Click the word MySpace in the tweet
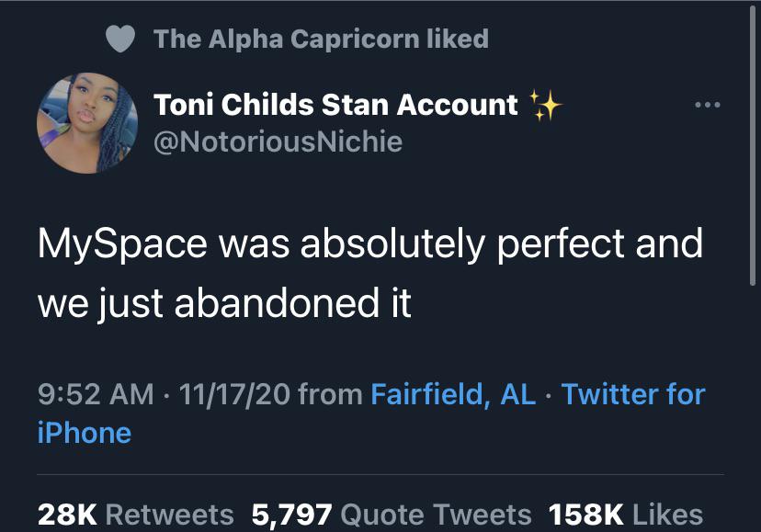Screen dimensions: 761x532 pos(124,244)
